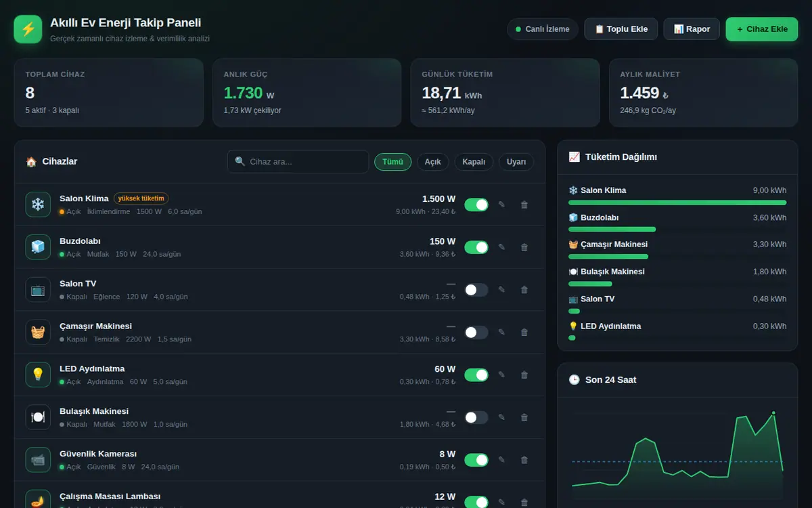
Task: Edit the LED Aydınlatma device
Action: point(501,375)
